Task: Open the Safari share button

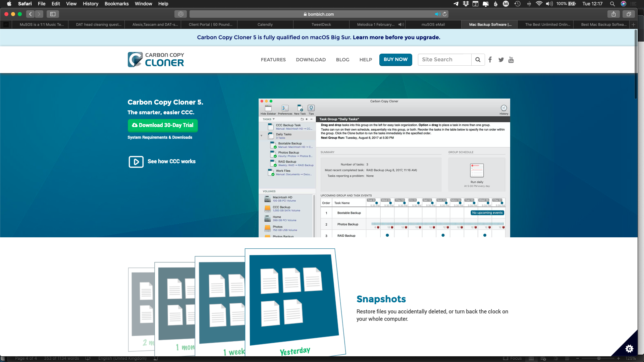Action: pyautogui.click(x=613, y=14)
